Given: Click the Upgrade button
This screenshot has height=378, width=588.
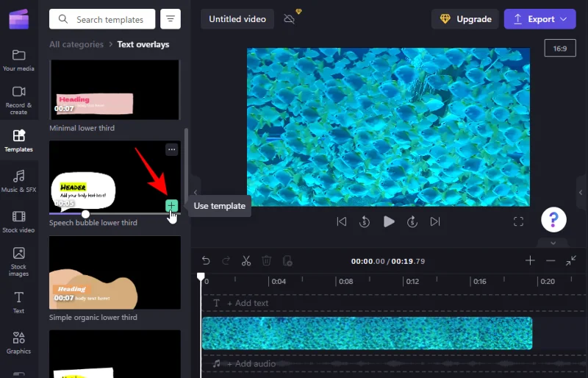Looking at the screenshot, I should [465, 19].
